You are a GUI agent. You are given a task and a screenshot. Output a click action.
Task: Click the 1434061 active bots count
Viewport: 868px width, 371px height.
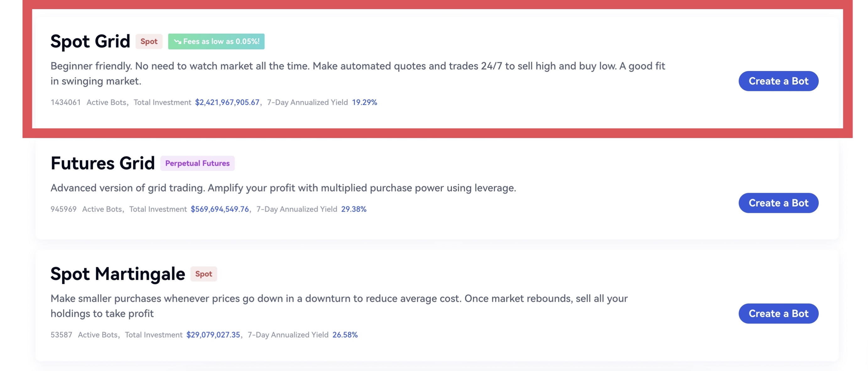point(66,102)
